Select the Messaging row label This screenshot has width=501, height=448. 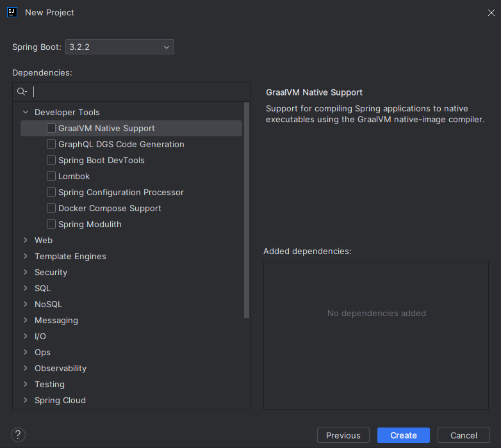point(56,320)
